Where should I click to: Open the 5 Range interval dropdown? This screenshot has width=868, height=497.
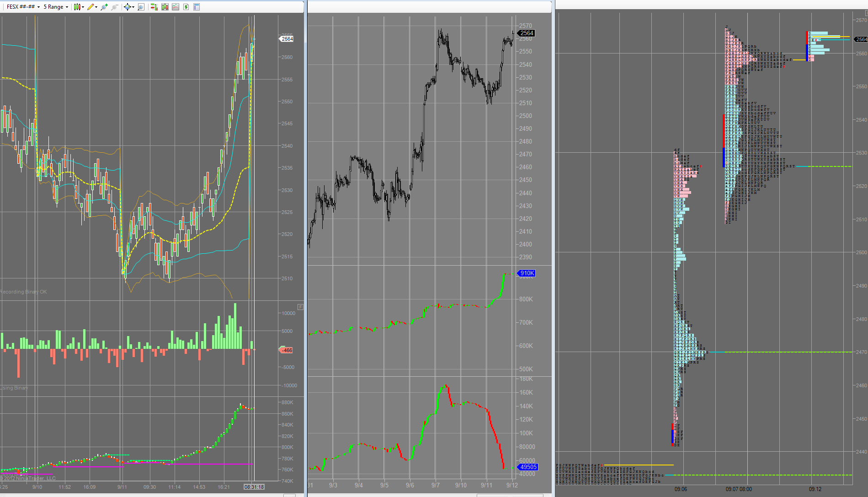[x=56, y=7]
